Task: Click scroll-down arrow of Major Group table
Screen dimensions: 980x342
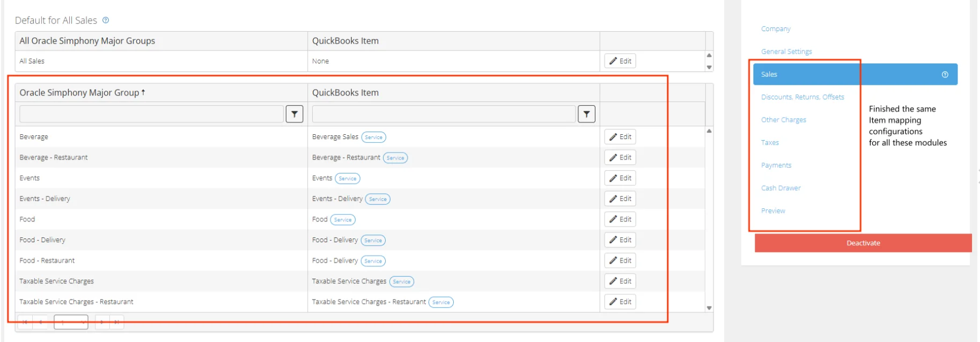Action: point(709,308)
